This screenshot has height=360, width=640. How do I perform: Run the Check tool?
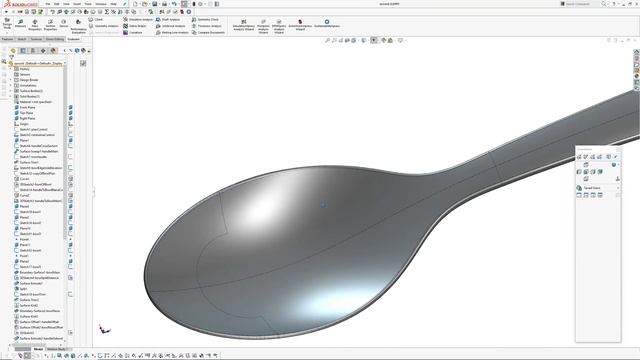pos(96,20)
